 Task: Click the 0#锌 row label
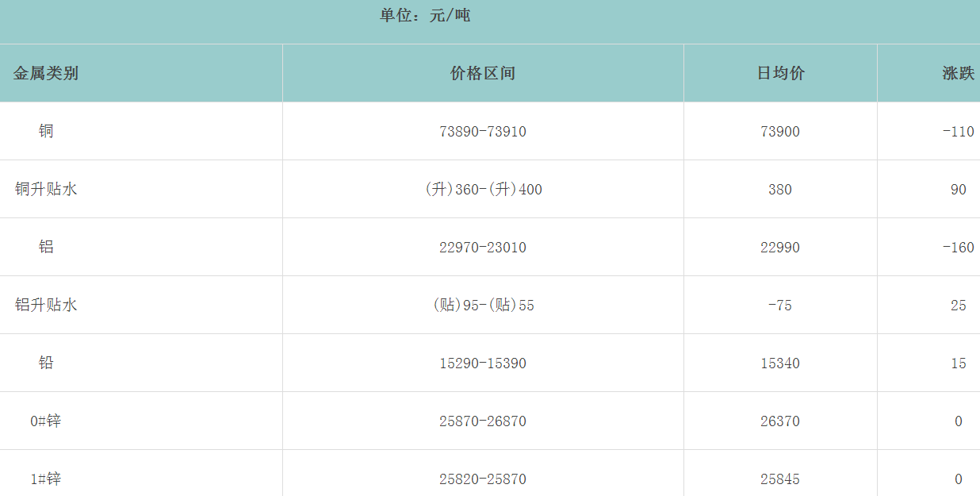(x=46, y=421)
